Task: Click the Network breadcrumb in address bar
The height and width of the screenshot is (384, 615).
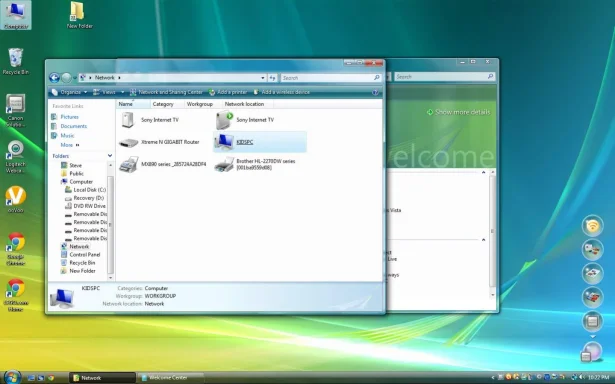Action: point(104,78)
